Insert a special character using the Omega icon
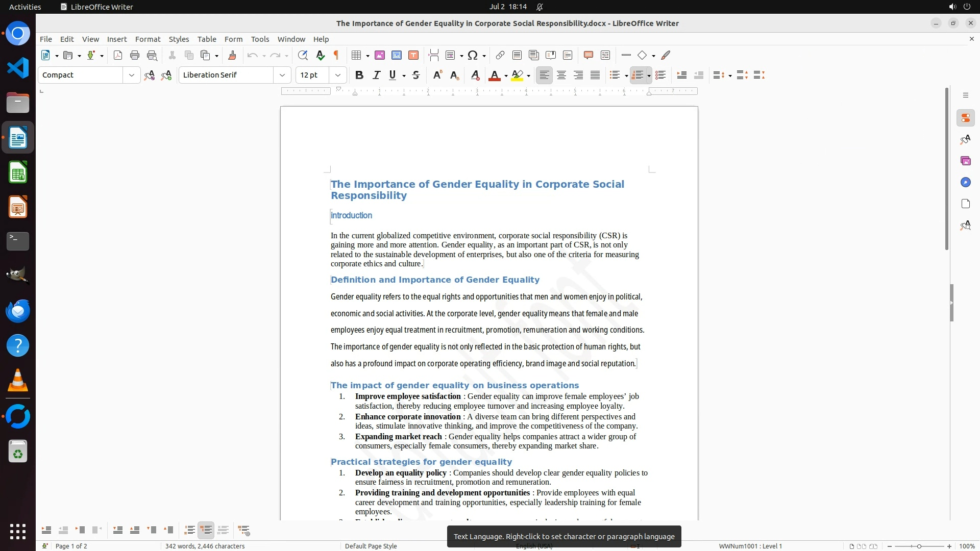980x551 pixels. click(x=473, y=56)
